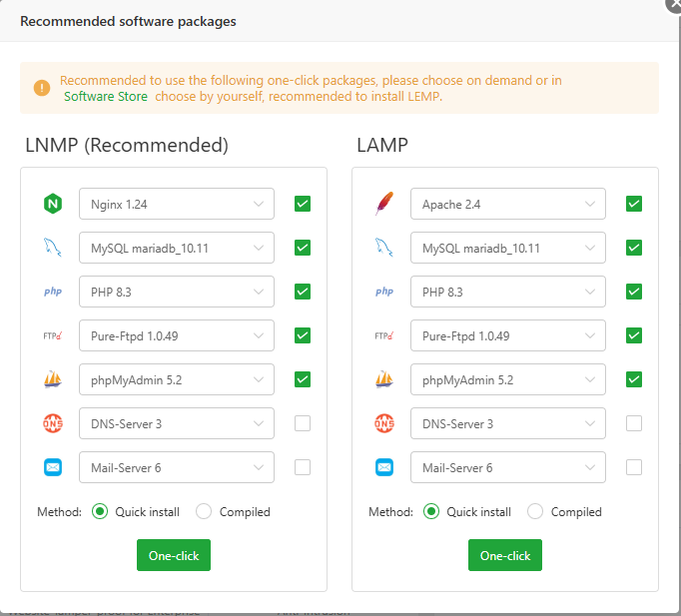This screenshot has height=616, width=681.
Task: Click the DNS icon in LAMP column
Action: pos(384,423)
